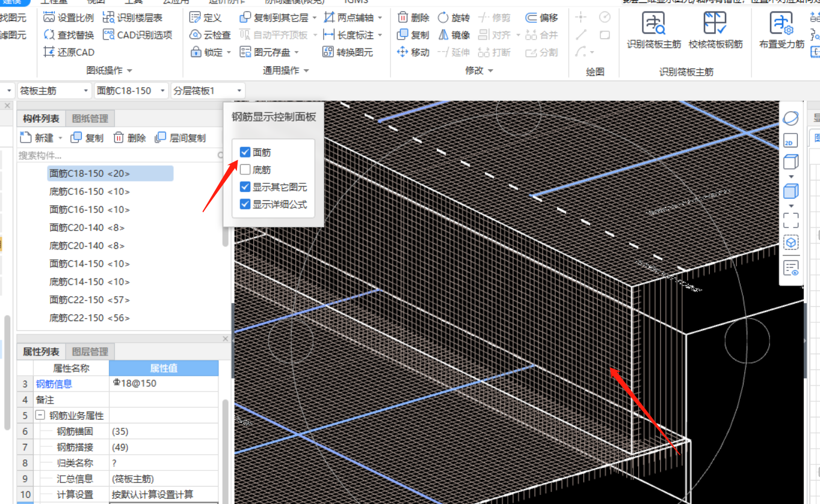Select the 镜像 mirror tool
Image resolution: width=820 pixels, height=504 pixels.
pos(454,35)
